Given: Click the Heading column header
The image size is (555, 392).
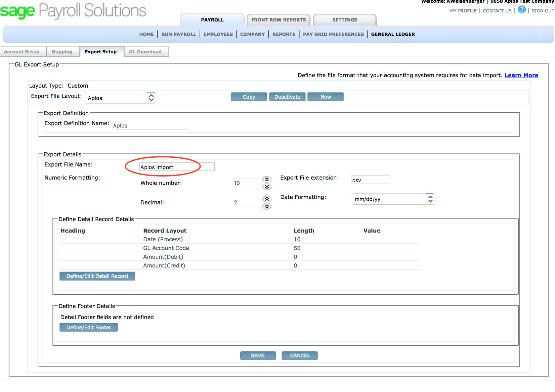Looking at the screenshot, I should pos(73,231).
